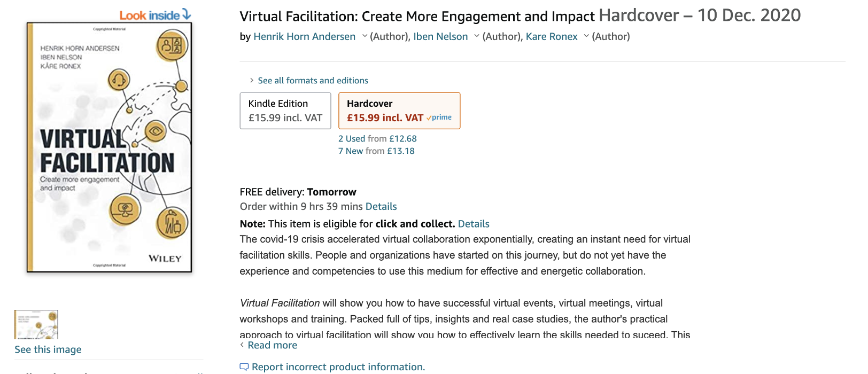868x374 pixels.
Task: Click the report incorrect information speech icon
Action: [x=244, y=367]
